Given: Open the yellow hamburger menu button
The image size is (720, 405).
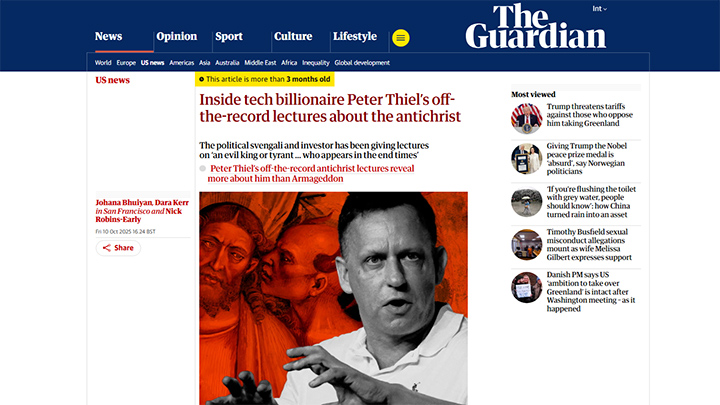Looking at the screenshot, I should click(x=401, y=37).
